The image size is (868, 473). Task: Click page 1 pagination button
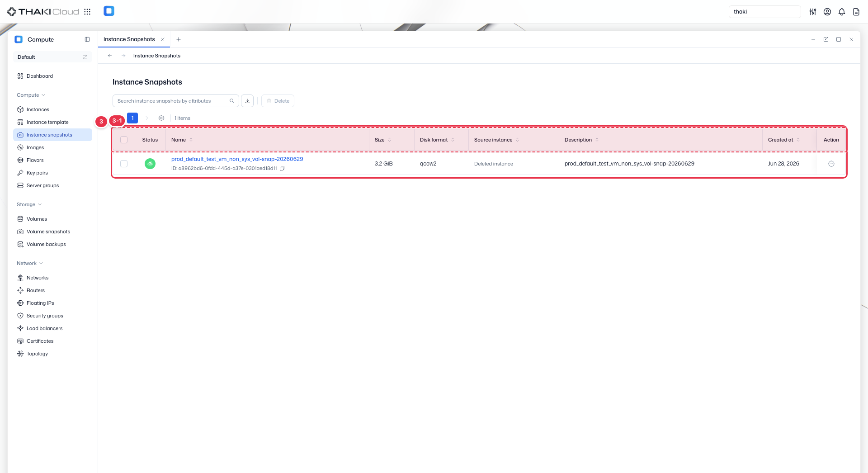(x=132, y=118)
